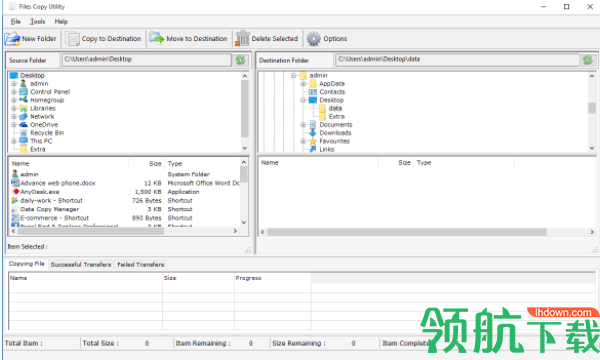This screenshot has height=360, width=600.
Task: Click the source tree vertical scrollbar thumb
Action: point(245,109)
